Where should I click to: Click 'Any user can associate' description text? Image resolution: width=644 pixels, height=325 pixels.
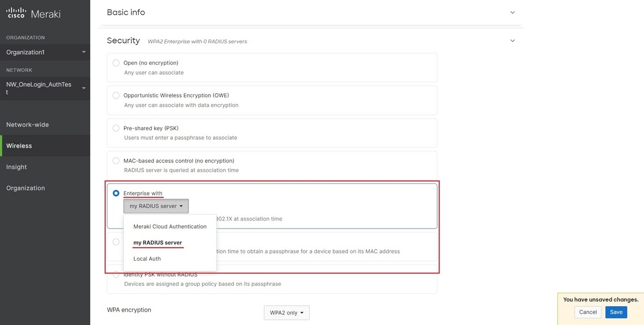pyautogui.click(x=154, y=72)
